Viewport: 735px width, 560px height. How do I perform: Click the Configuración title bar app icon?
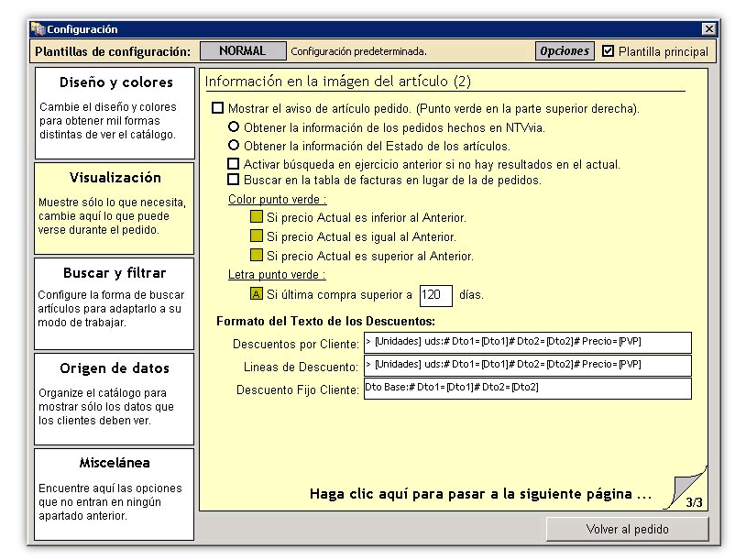pos(38,29)
